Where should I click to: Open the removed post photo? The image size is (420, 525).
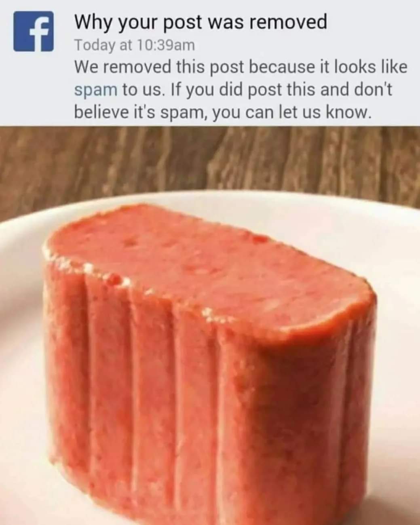tap(210, 325)
